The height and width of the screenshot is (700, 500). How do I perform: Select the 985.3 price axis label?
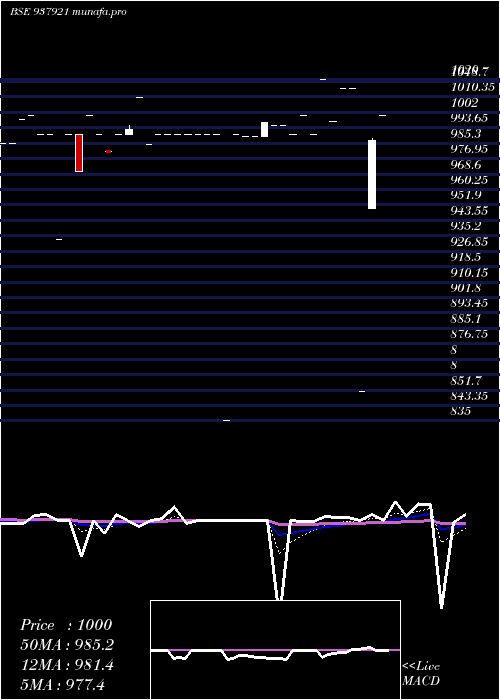point(467,133)
